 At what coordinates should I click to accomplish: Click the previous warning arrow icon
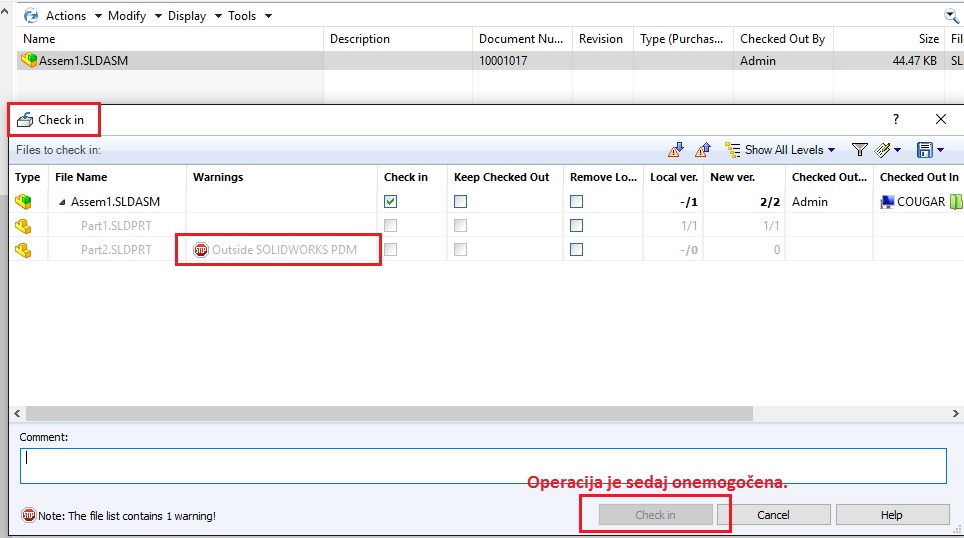coord(702,150)
